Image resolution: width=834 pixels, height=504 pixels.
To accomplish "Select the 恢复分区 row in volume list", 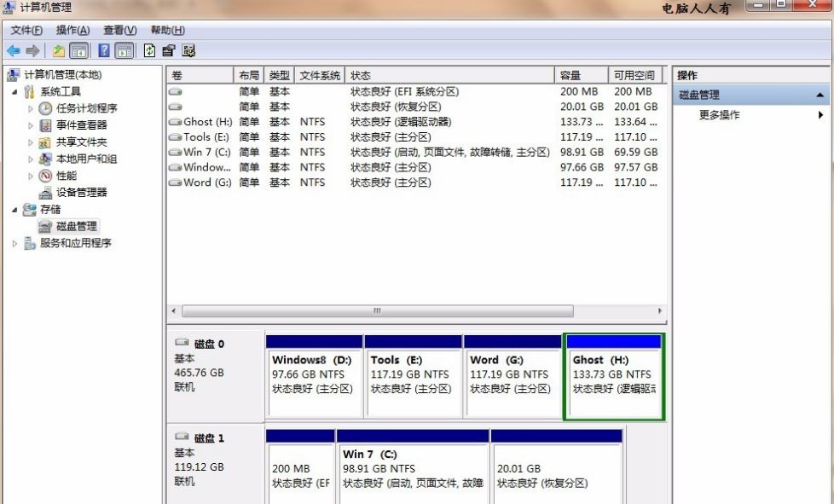I will pyautogui.click(x=415, y=107).
